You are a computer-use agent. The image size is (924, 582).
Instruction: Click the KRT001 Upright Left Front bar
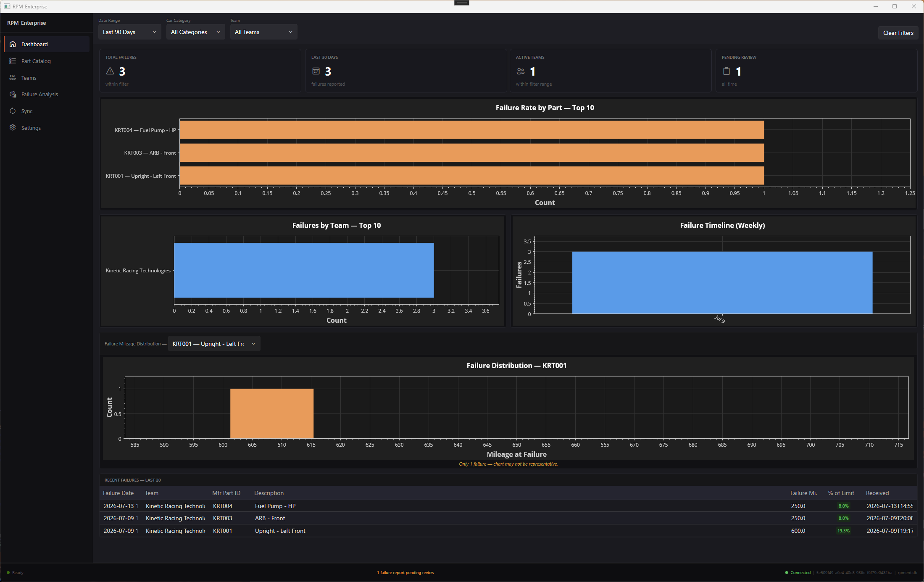point(471,176)
